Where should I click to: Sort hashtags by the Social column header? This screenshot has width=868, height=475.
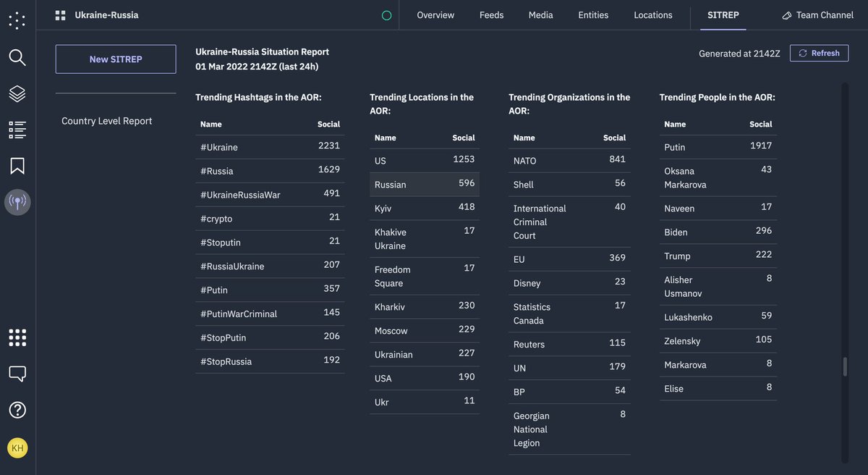[x=328, y=125]
